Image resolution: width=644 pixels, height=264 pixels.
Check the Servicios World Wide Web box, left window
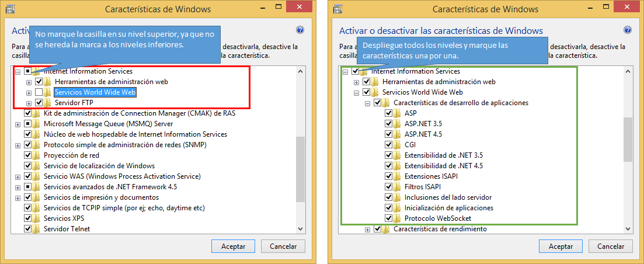tap(39, 92)
